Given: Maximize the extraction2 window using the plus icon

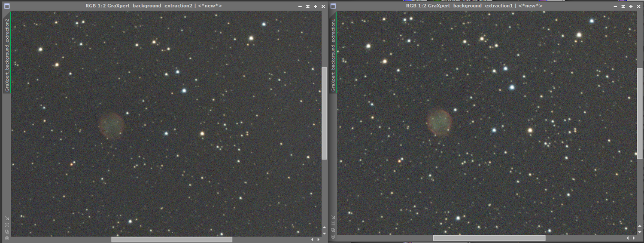Looking at the screenshot, I should point(316,6).
